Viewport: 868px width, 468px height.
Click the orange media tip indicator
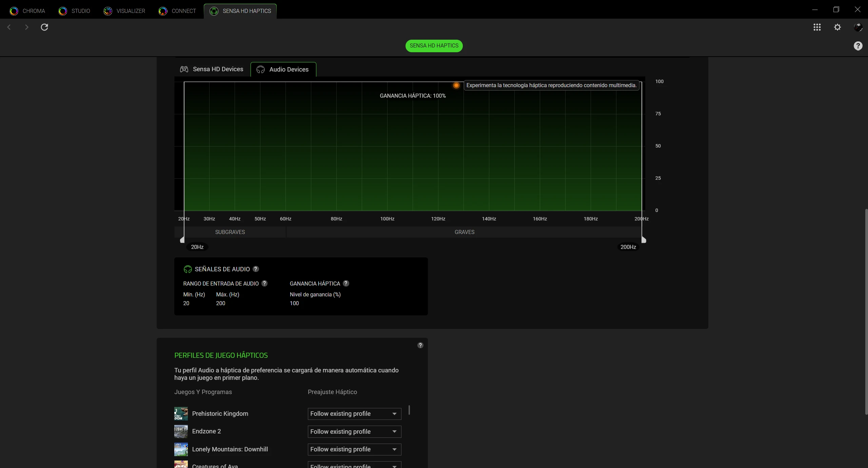pyautogui.click(x=456, y=85)
